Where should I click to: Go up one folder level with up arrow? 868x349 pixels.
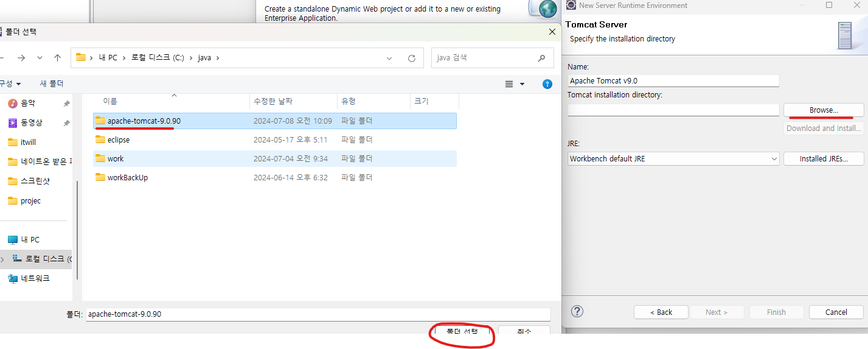(x=57, y=58)
